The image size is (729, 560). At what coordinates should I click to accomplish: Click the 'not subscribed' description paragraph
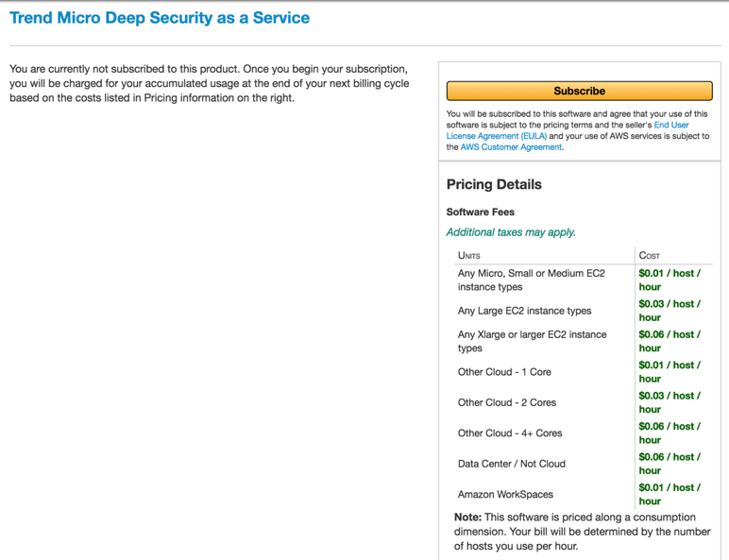(208, 84)
